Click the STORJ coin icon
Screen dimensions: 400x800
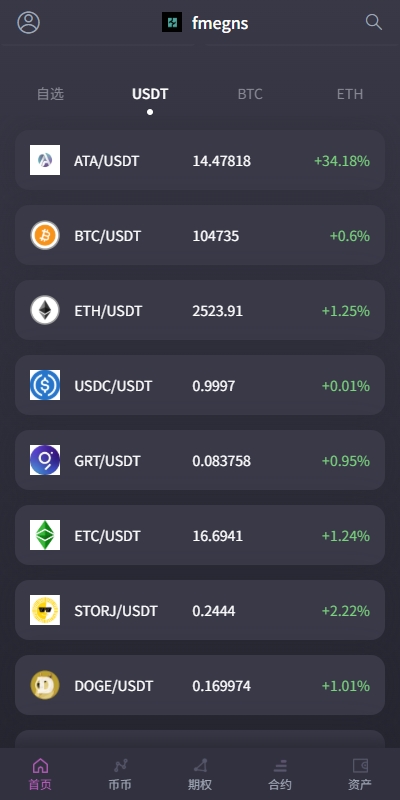45,610
